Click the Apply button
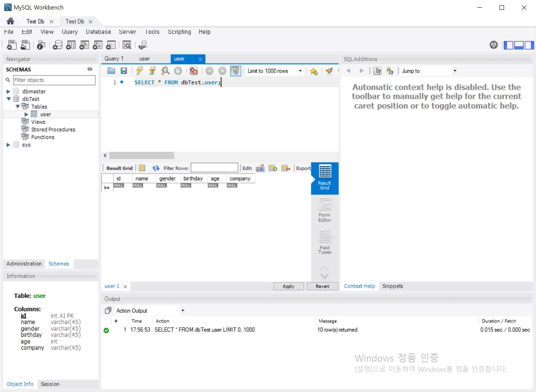Viewport: 536px width, 392px height. coord(289,286)
